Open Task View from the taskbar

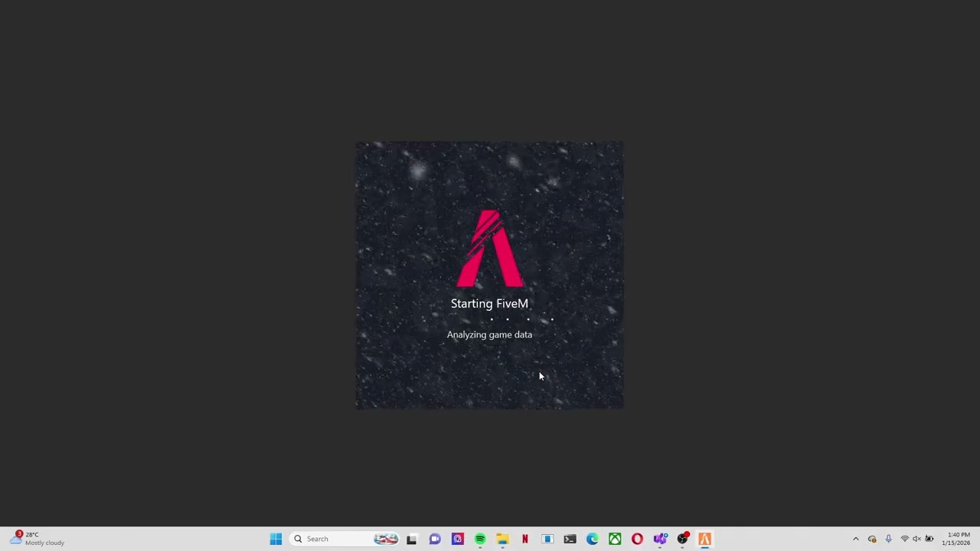[412, 539]
